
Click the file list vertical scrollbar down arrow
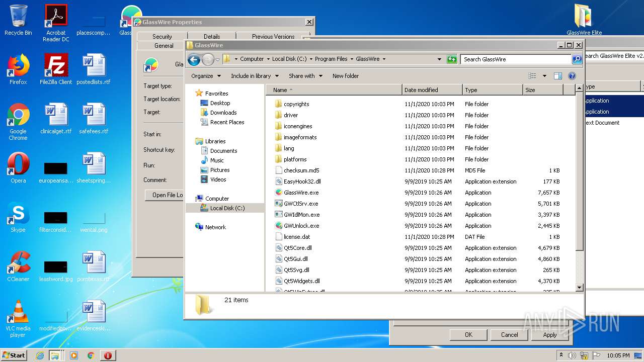[579, 288]
